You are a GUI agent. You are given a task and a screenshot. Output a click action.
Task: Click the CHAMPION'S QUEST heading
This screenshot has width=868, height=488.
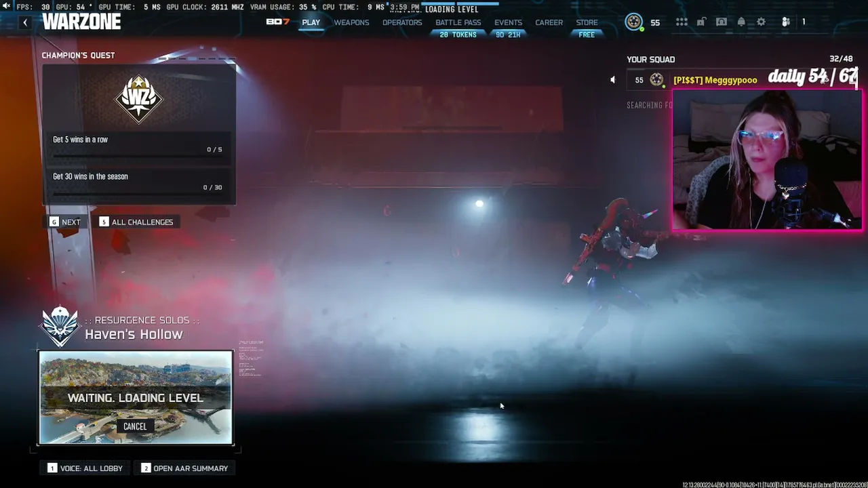[78, 56]
